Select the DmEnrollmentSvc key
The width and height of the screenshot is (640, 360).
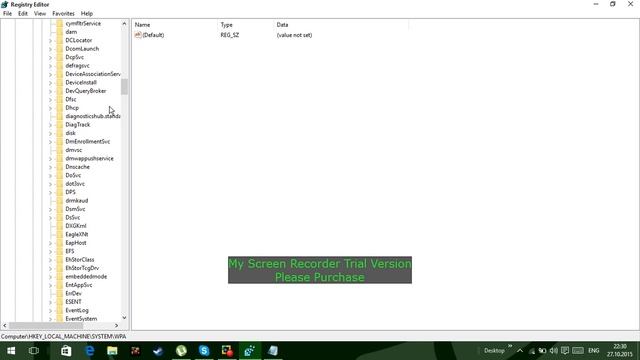click(87, 142)
